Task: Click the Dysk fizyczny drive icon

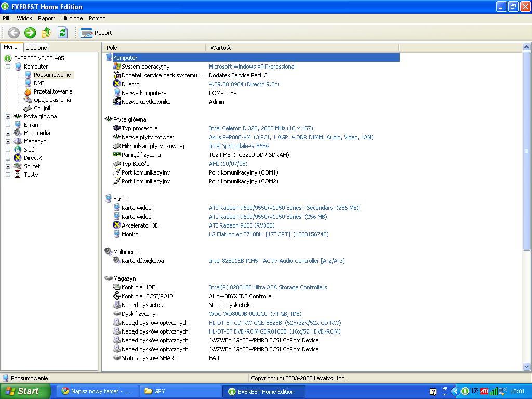Action: pyautogui.click(x=117, y=313)
